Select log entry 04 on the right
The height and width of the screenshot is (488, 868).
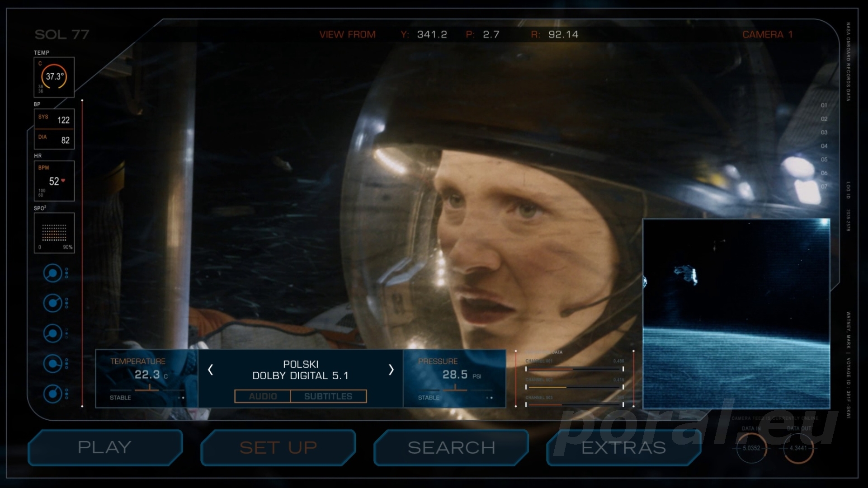click(x=824, y=146)
